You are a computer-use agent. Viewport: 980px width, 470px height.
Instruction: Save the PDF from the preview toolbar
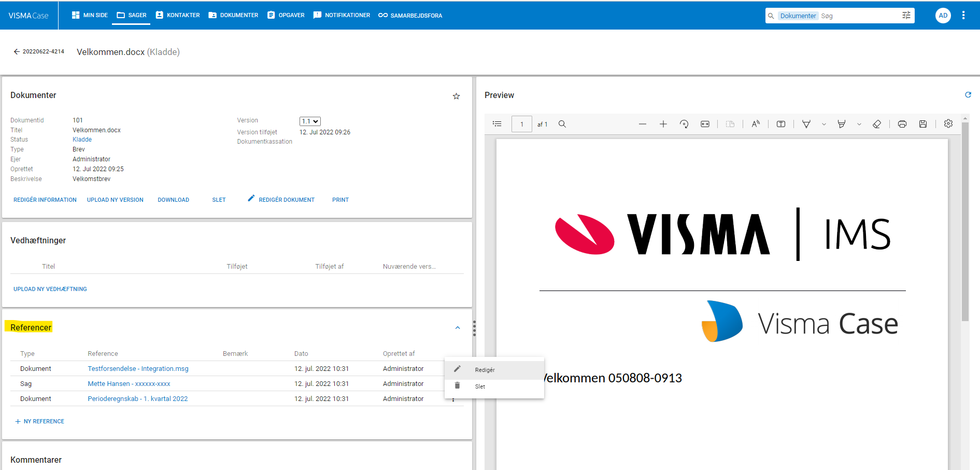[923, 124]
